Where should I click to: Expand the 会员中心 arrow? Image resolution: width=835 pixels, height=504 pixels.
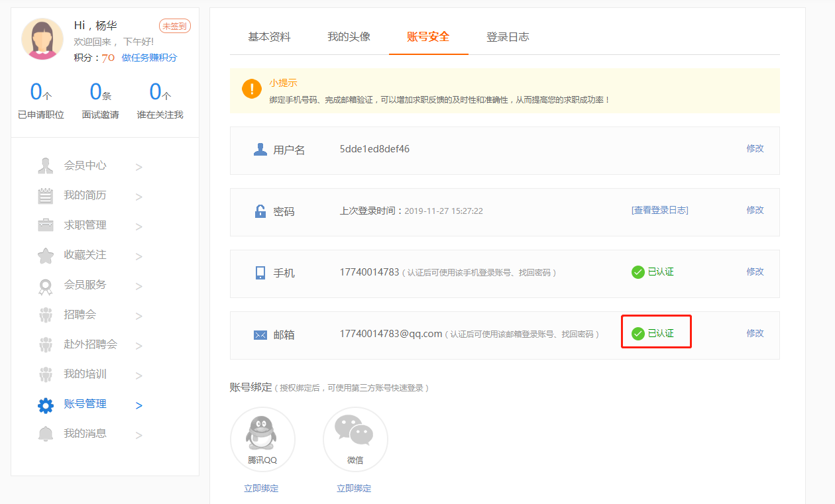[x=139, y=167]
